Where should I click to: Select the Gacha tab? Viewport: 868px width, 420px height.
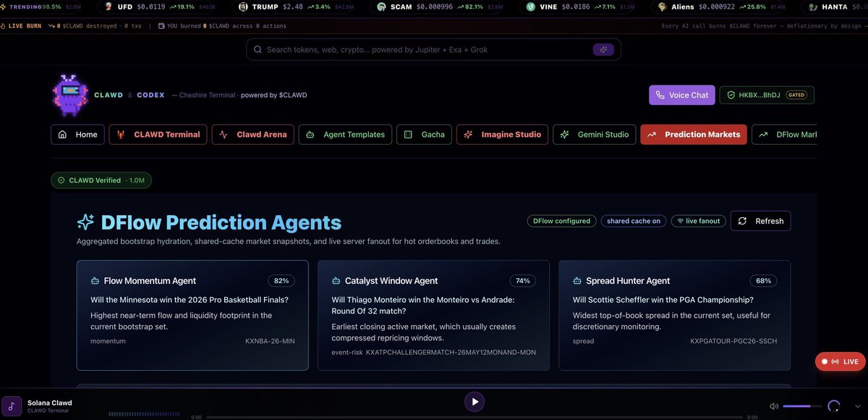tap(425, 135)
